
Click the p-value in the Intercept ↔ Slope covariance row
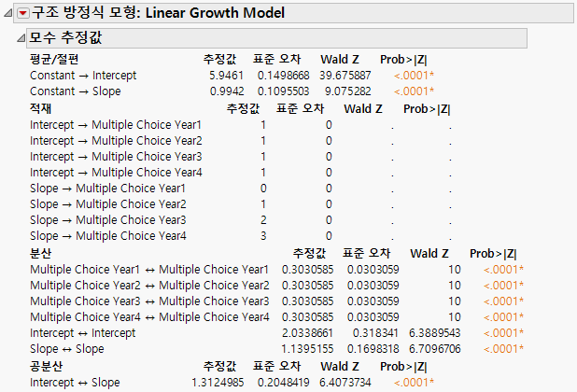coord(414,383)
